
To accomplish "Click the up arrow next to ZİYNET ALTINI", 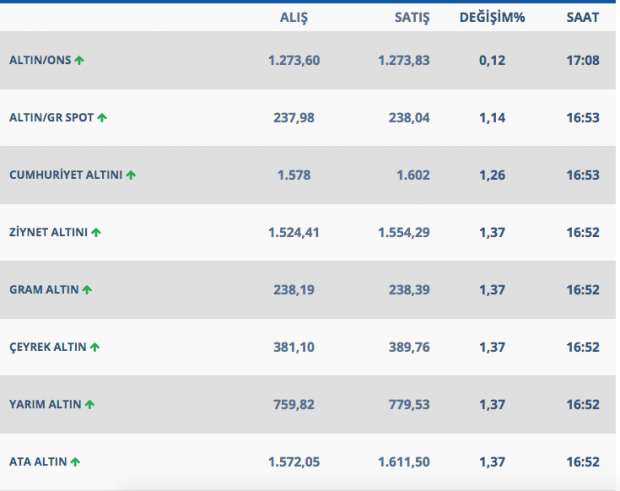I will coord(96,232).
